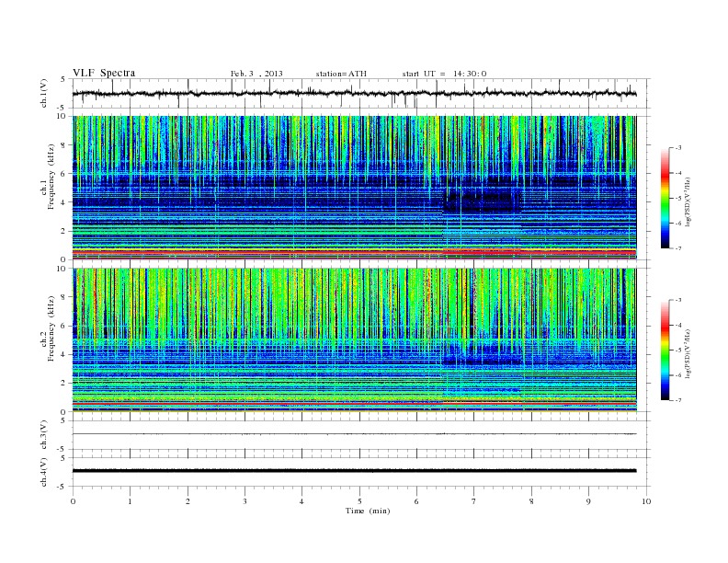728x563 pixels.
Task: Click the time-axis tick label "8"
Action: (531, 501)
